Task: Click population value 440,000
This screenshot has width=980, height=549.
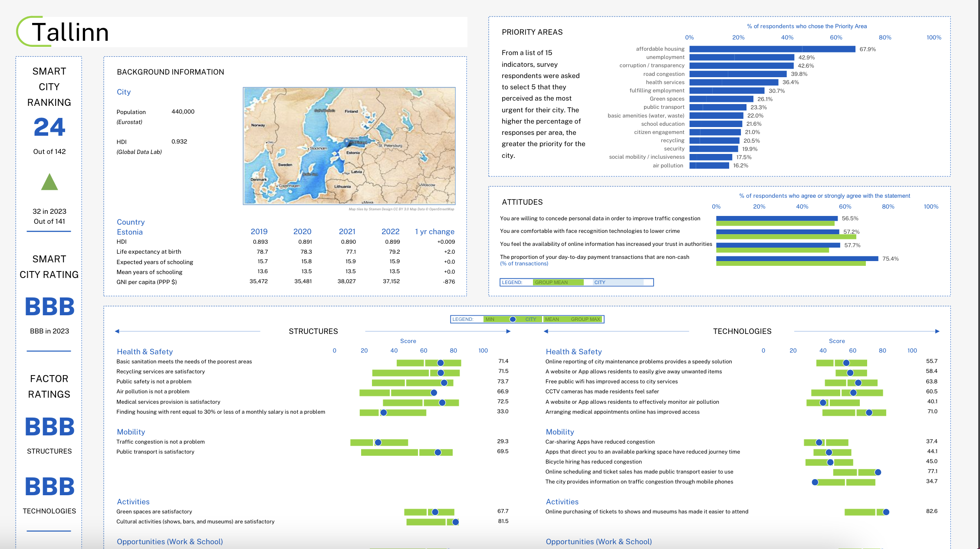Action: coord(183,111)
